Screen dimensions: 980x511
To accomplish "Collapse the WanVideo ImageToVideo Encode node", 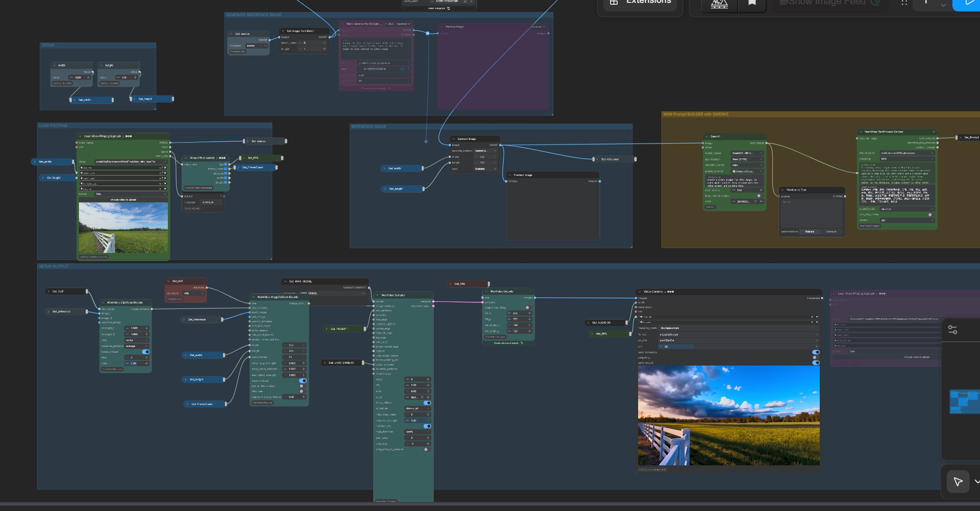I will point(253,297).
